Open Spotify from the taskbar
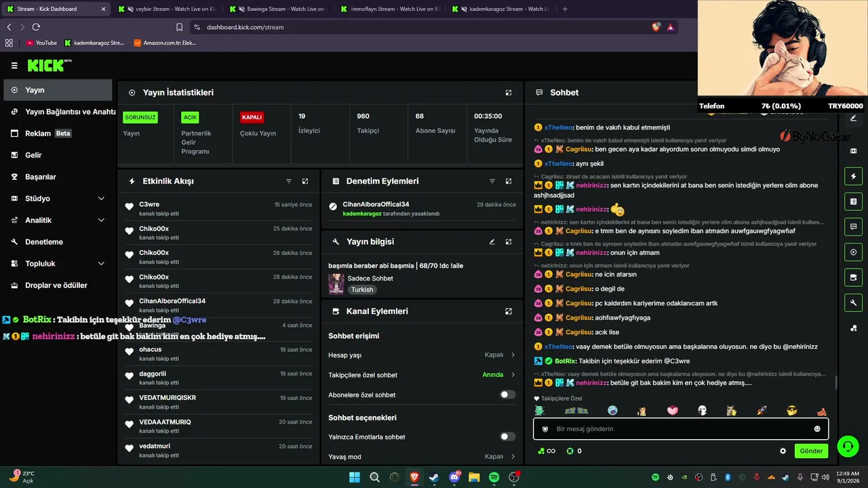This screenshot has width=868, height=488. pos(494,477)
